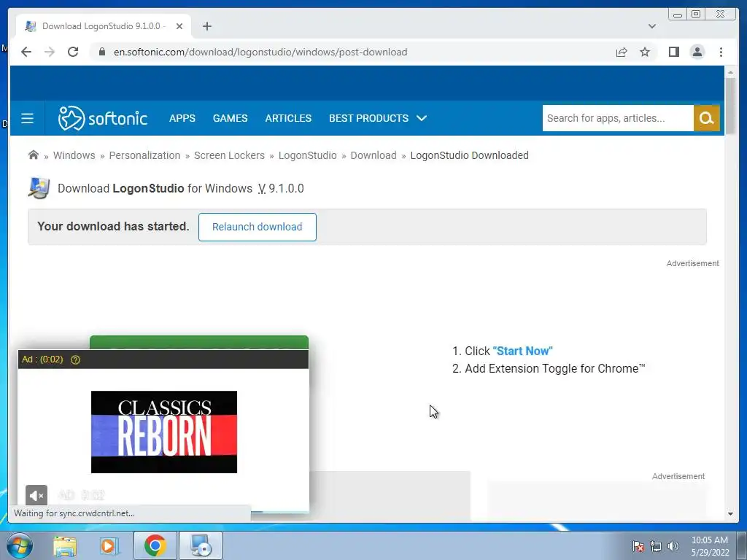Click the Classics Reborn ad video

(x=164, y=432)
